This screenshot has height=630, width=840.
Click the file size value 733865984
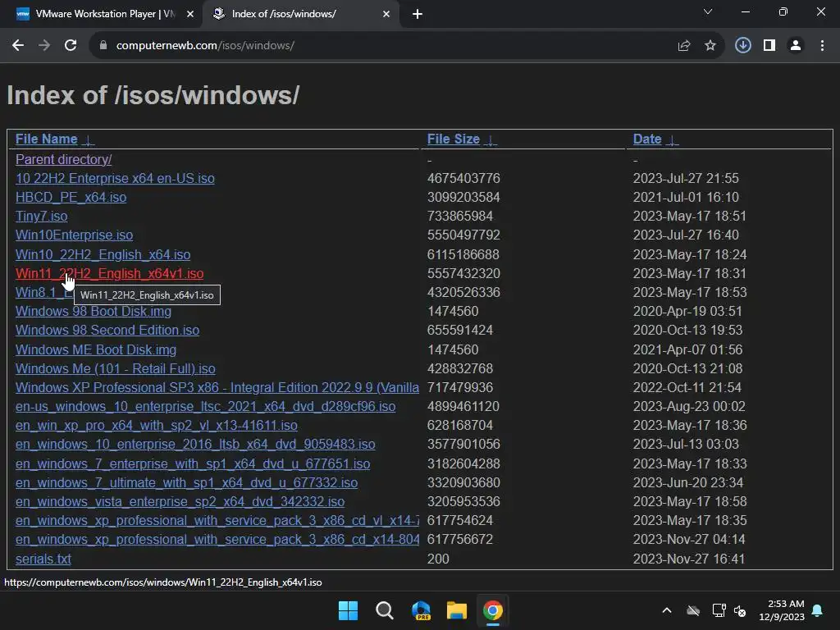pyautogui.click(x=459, y=217)
